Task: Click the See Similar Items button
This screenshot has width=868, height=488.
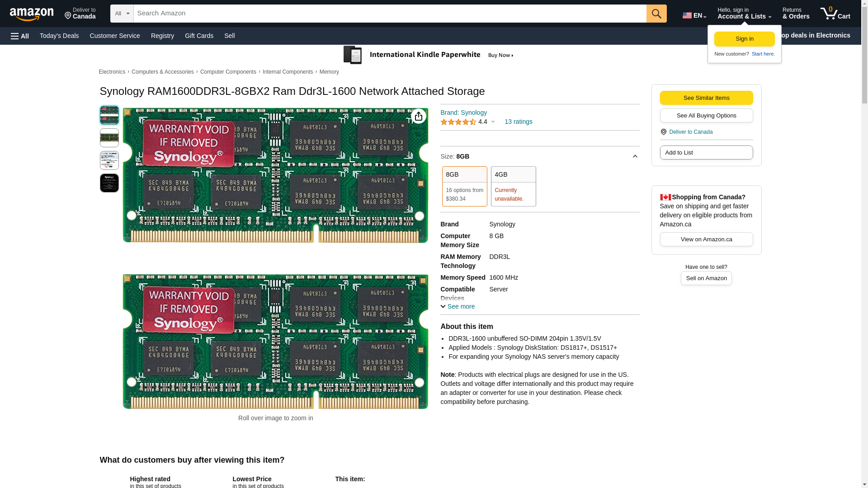Action: point(706,98)
